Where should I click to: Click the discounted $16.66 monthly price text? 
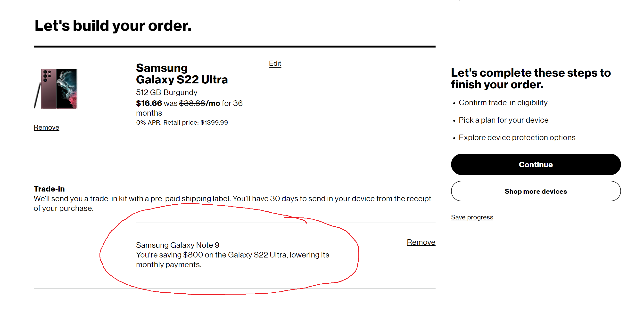pos(149,103)
